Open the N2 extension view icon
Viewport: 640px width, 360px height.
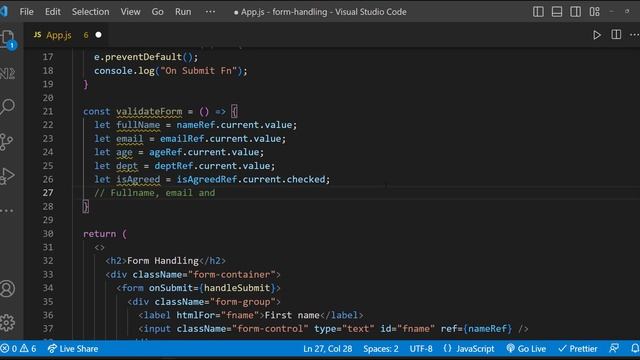(x=7, y=73)
